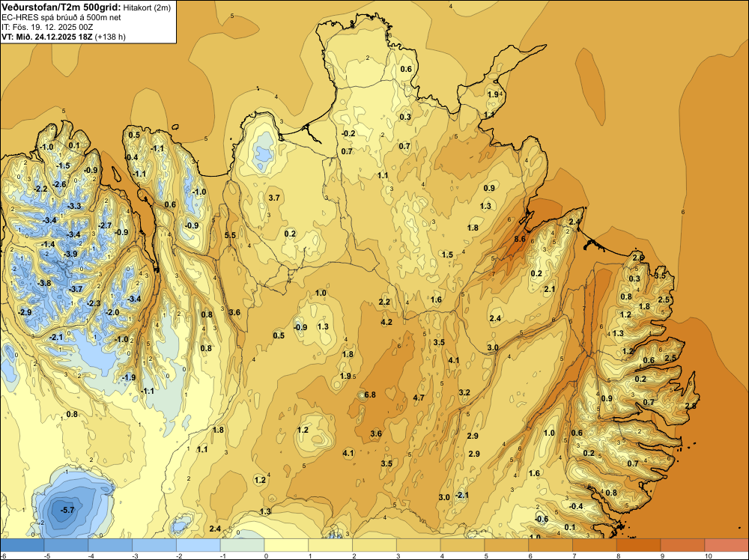The height and width of the screenshot is (560, 749).
Task: Click the 5.5 temperature label
Action: (230, 235)
